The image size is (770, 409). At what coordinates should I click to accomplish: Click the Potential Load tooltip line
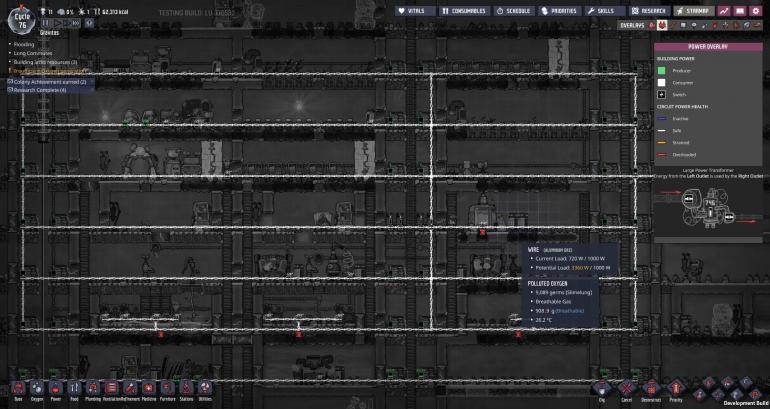point(573,268)
